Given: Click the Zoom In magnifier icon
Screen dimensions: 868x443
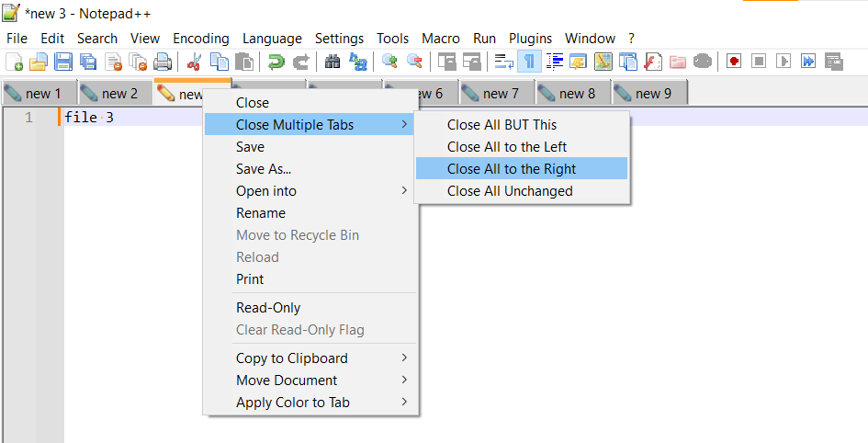Looking at the screenshot, I should point(389,62).
